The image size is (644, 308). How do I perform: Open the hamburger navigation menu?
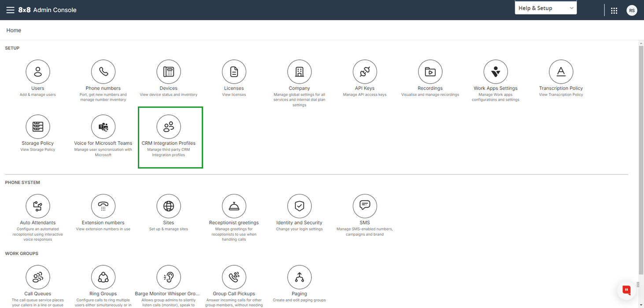click(10, 10)
